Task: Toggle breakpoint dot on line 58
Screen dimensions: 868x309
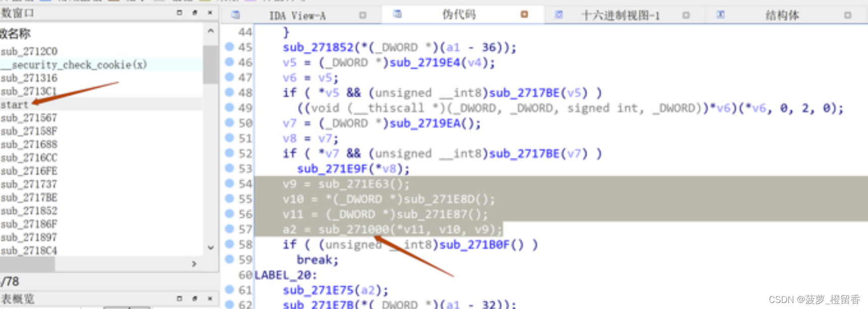Action: (x=229, y=244)
